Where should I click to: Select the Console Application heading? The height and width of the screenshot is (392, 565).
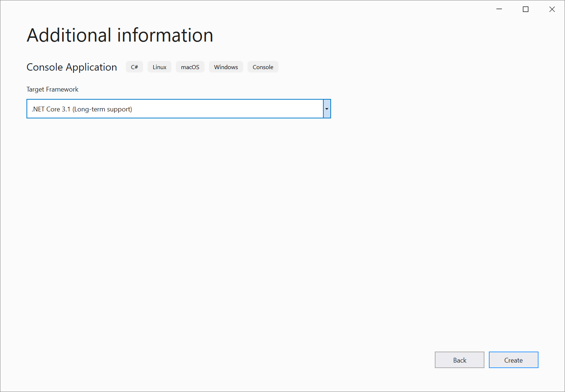[x=71, y=67]
